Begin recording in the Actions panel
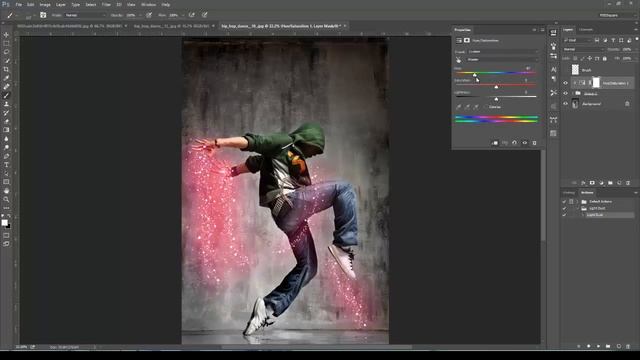The width and height of the screenshot is (640, 360). pyautogui.click(x=589, y=346)
